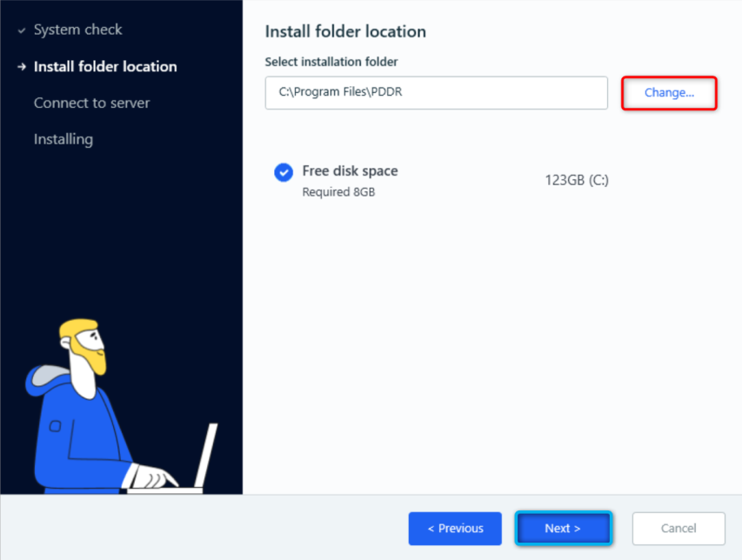The image size is (742, 560).
Task: Click the current step arrow icon
Action: pyautogui.click(x=21, y=67)
